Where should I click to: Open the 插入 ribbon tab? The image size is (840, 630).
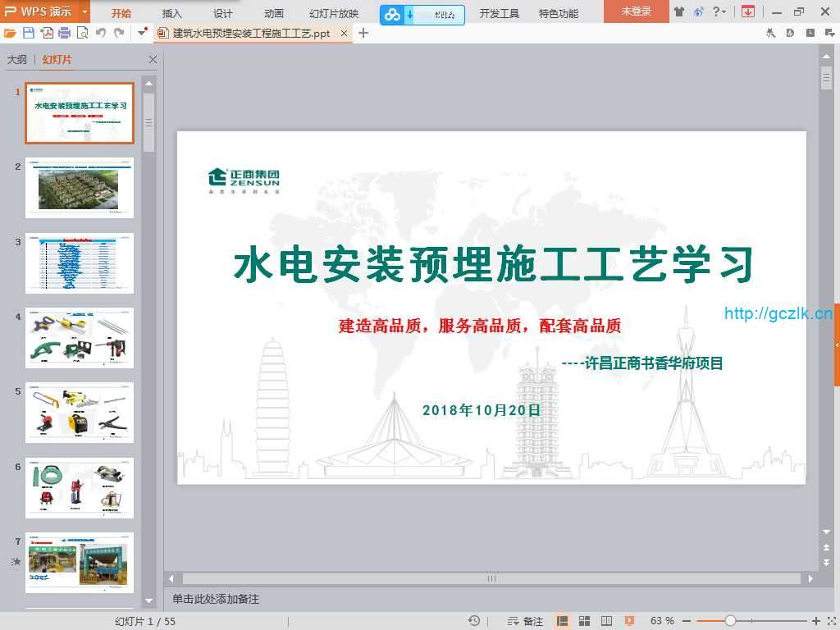172,13
